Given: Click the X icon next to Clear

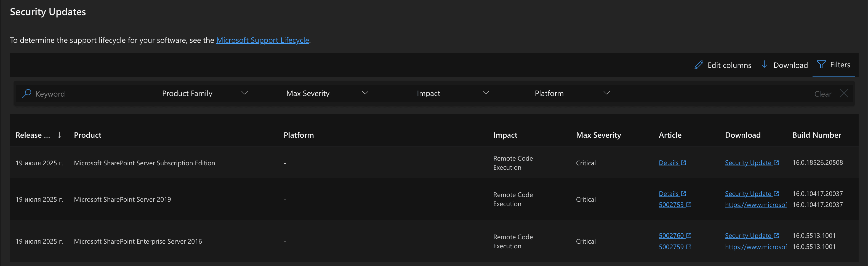Looking at the screenshot, I should (x=844, y=93).
